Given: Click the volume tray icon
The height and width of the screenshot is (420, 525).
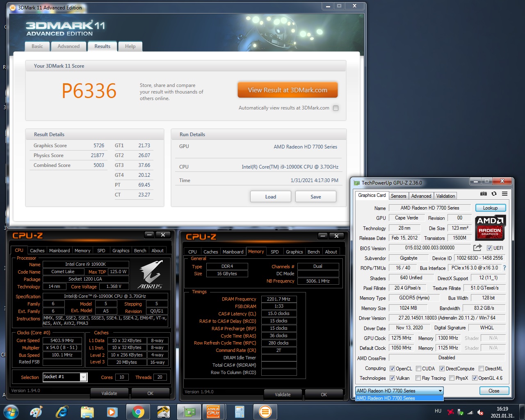Looking at the screenshot, I should click(480, 412).
